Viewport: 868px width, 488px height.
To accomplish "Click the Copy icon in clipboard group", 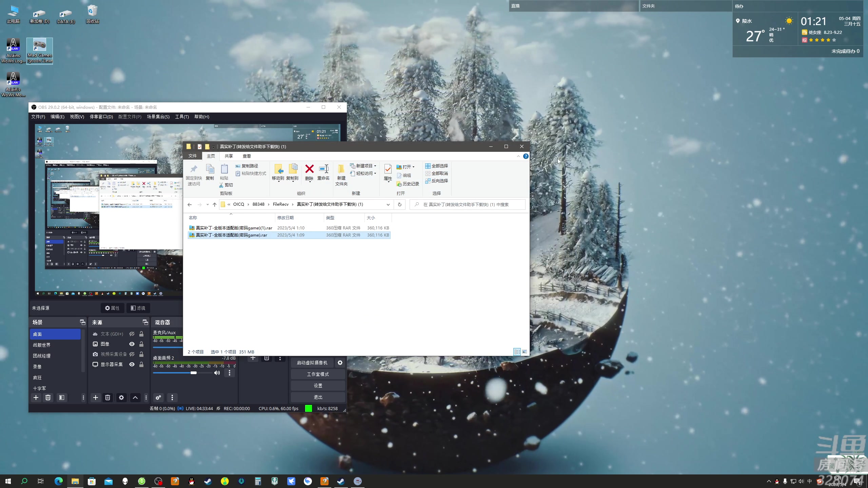I will coord(210,169).
